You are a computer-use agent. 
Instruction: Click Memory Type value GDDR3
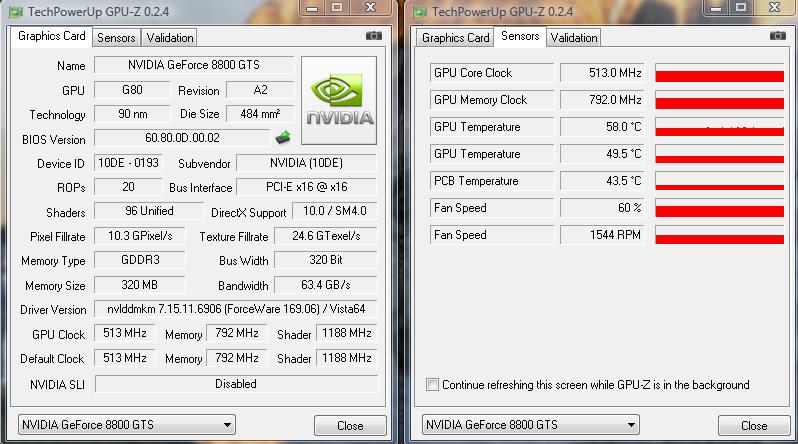coord(140,260)
